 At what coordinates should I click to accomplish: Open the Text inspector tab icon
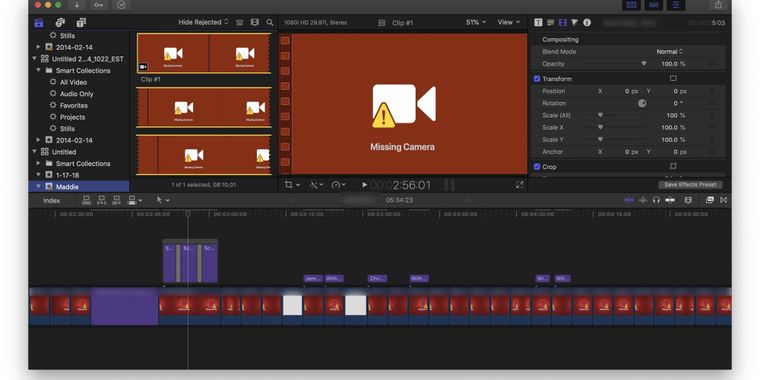point(538,22)
